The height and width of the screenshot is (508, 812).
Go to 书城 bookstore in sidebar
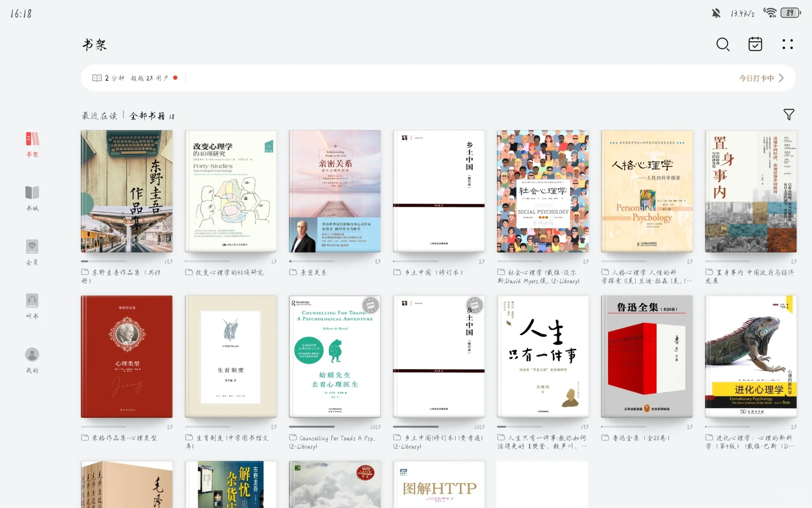tap(32, 198)
